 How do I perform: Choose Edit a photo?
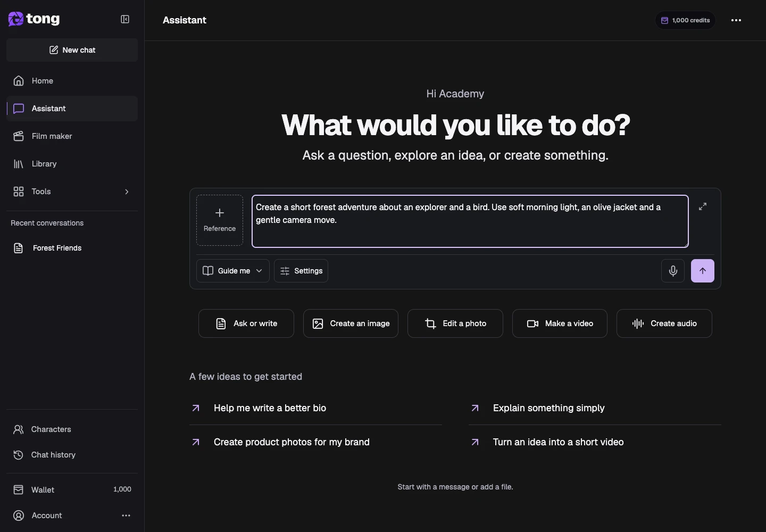tap(455, 323)
